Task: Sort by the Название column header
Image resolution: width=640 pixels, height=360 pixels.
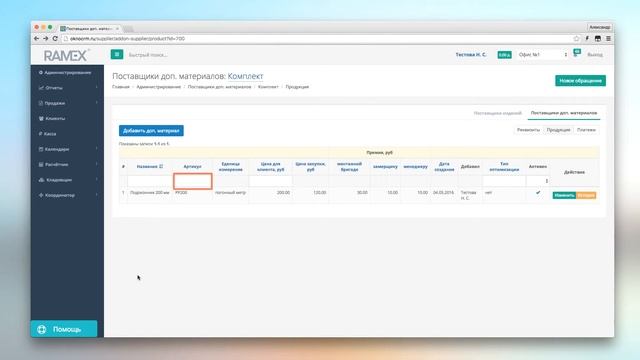Action: (x=149, y=167)
